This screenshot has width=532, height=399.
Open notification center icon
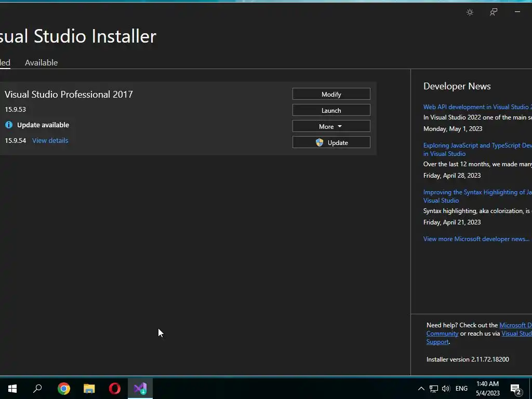(516, 389)
